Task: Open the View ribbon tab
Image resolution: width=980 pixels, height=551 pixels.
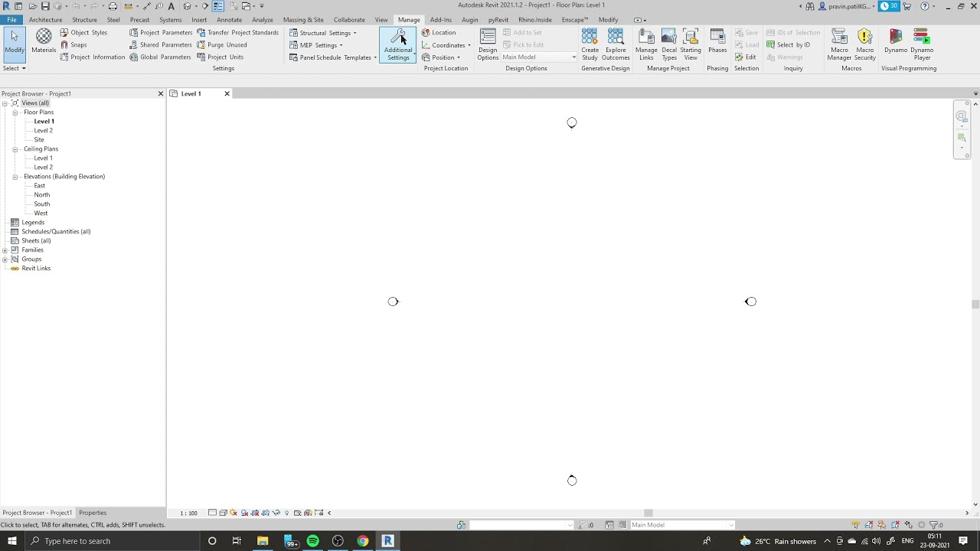Action: [x=381, y=20]
